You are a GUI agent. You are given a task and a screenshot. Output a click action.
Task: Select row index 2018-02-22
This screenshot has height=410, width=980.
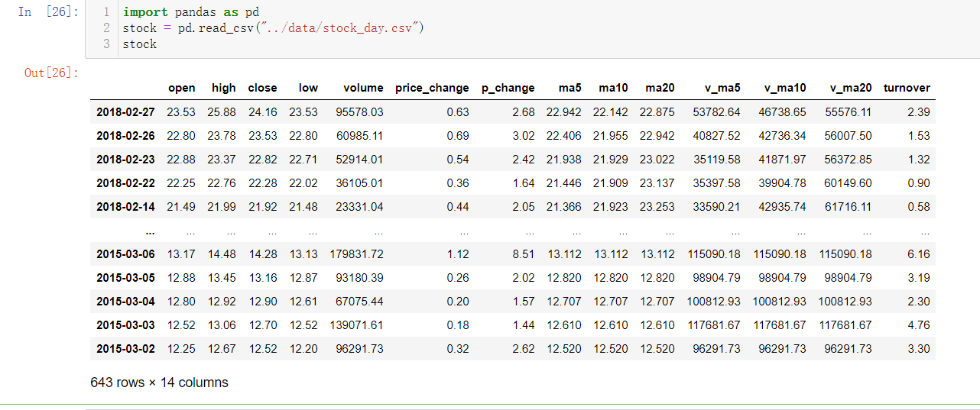125,183
